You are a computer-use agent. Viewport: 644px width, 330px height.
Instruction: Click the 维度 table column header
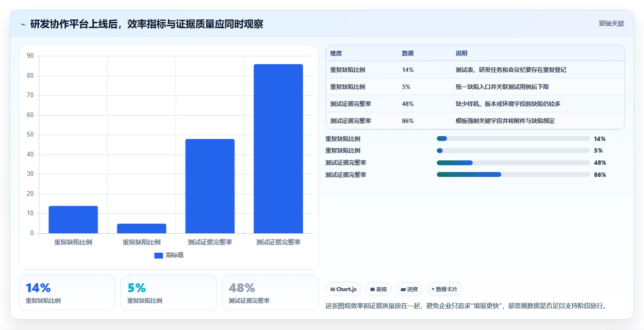336,53
